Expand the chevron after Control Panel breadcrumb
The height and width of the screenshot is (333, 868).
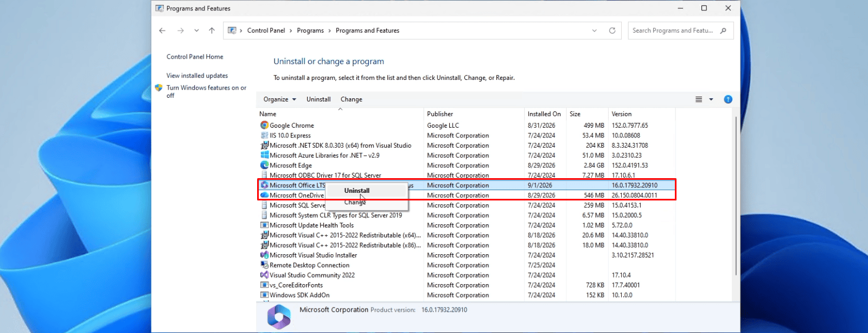pyautogui.click(x=291, y=31)
